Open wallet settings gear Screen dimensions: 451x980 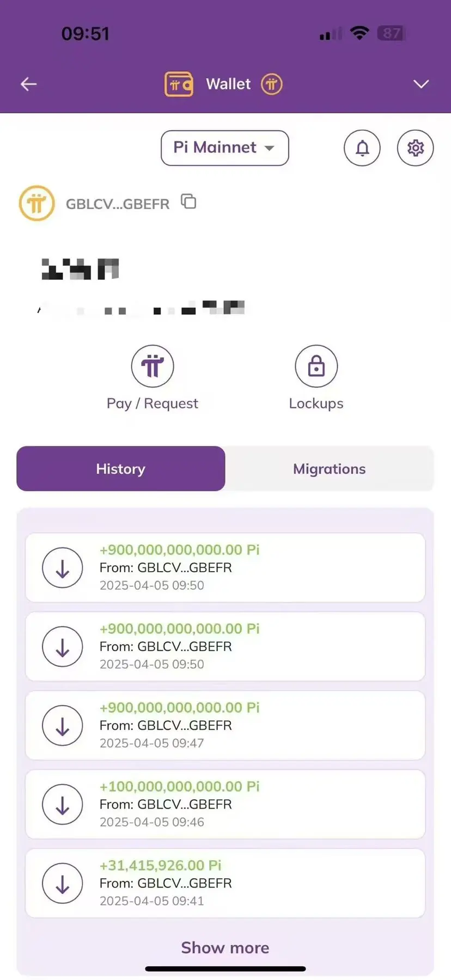(416, 148)
